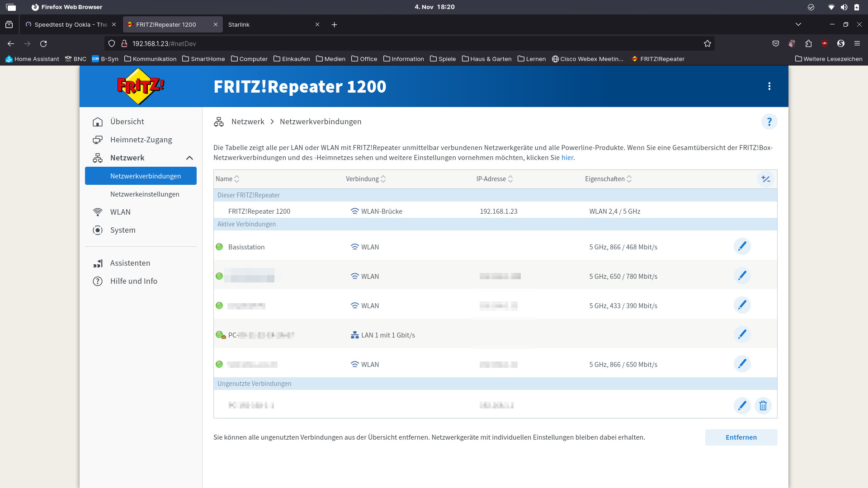
Task: Open Netzwerkeinstellungen in the sidebar
Action: [145, 194]
